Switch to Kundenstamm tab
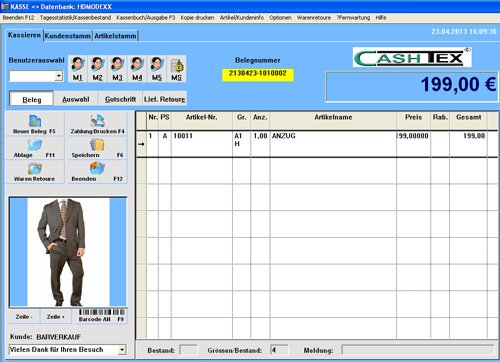This screenshot has height=362, width=500. click(68, 36)
